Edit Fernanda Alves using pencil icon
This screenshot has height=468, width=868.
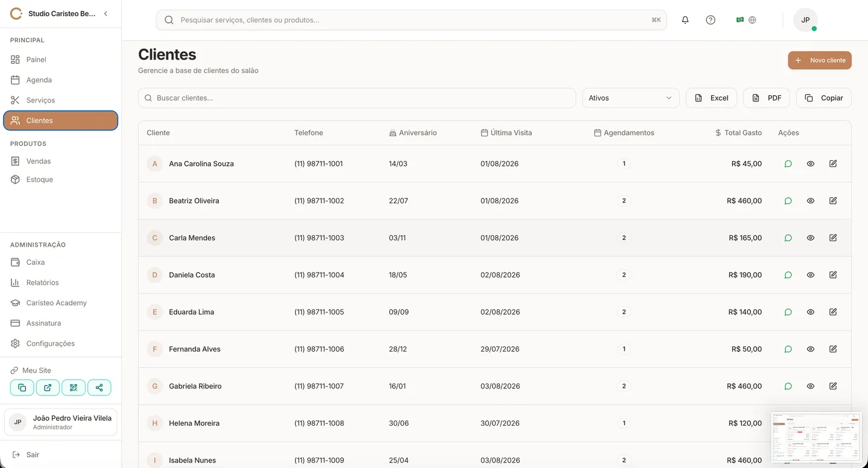(x=833, y=349)
